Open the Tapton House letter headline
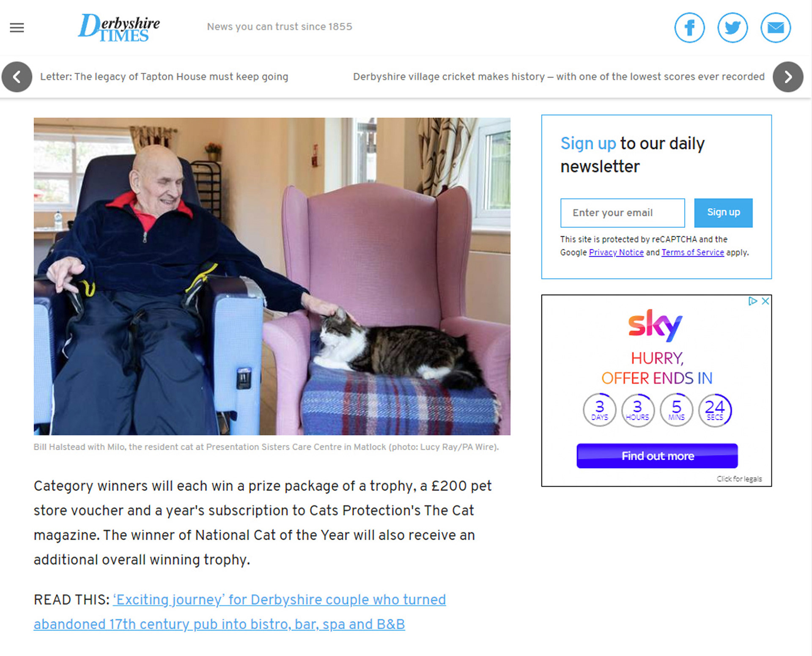 click(x=164, y=77)
